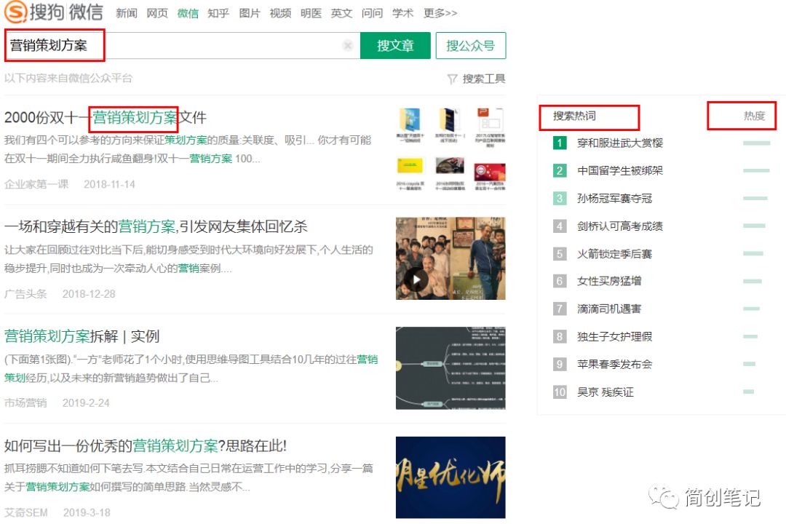Screen dimensions: 786x532
Task: Open article 如何写出一份优秀的营销策划方案
Action: pyautogui.click(x=146, y=445)
